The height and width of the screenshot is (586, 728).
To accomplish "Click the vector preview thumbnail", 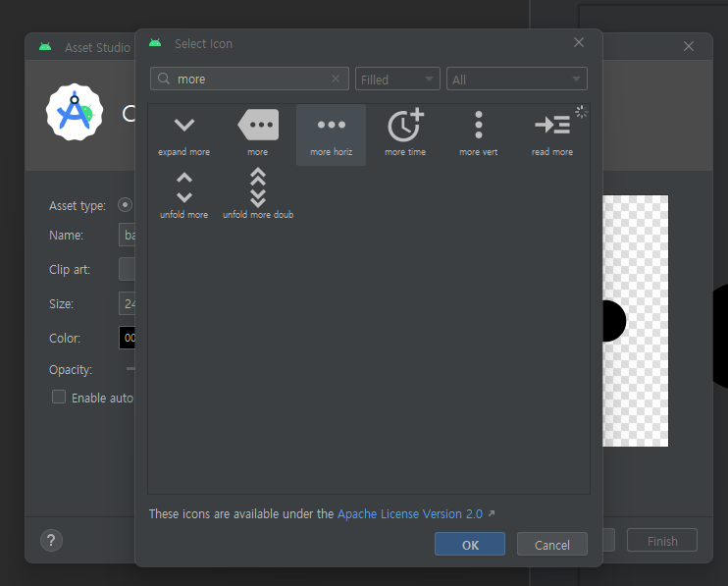I will tap(635, 321).
